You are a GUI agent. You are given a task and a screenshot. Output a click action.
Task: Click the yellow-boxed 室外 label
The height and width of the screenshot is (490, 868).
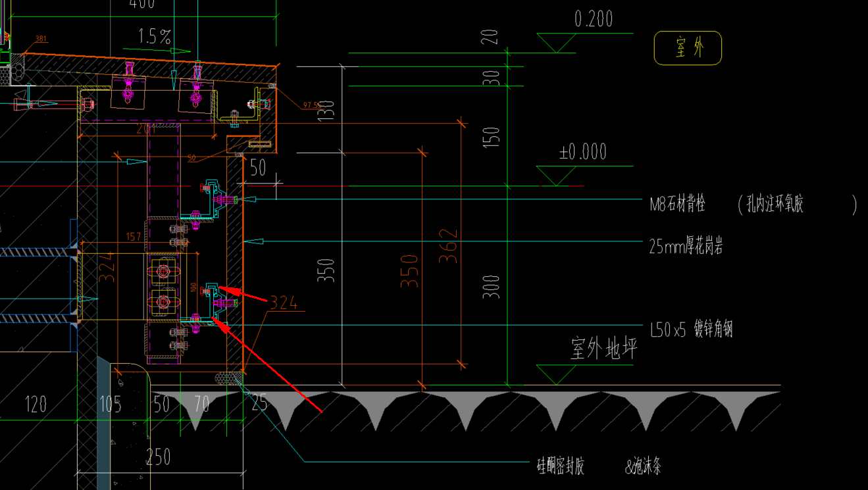[688, 48]
